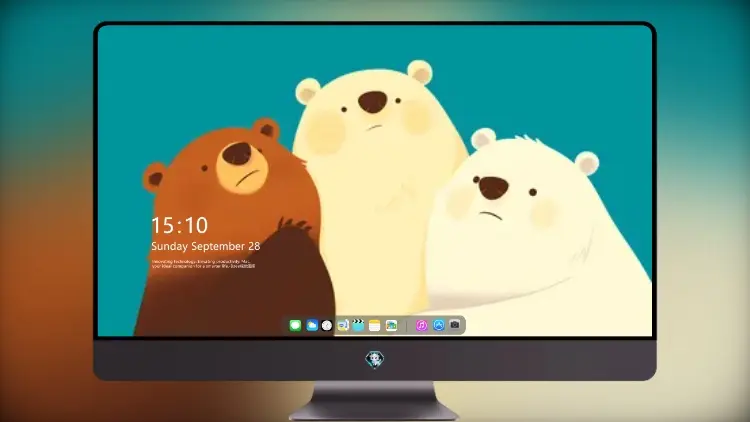
Task: Open the blue dock icon beside the clock
Action: pyautogui.click(x=342, y=325)
